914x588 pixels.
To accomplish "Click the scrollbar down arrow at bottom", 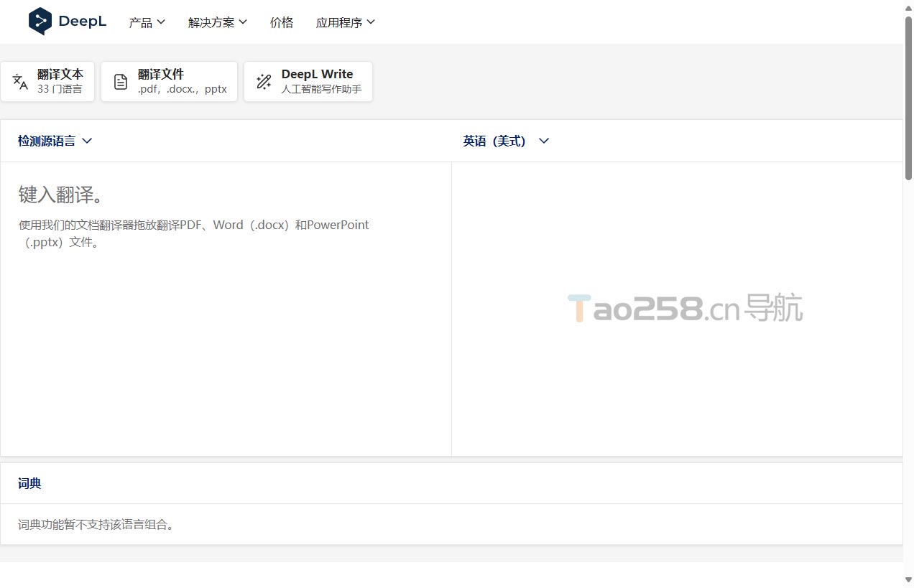I will tap(908, 580).
